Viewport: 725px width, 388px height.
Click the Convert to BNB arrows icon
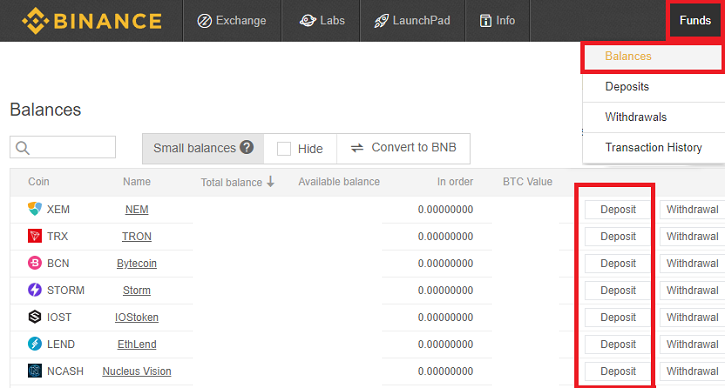point(357,148)
